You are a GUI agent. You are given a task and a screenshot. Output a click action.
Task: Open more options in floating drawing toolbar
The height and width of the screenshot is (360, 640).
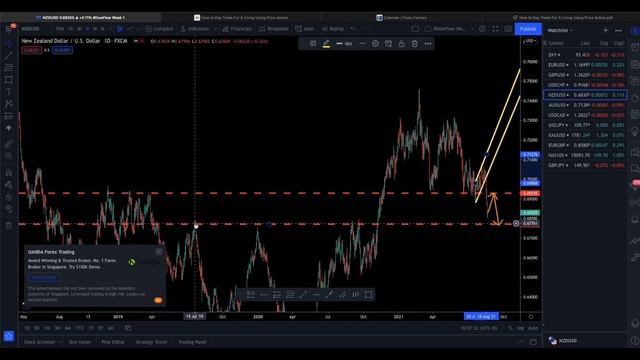tap(428, 44)
